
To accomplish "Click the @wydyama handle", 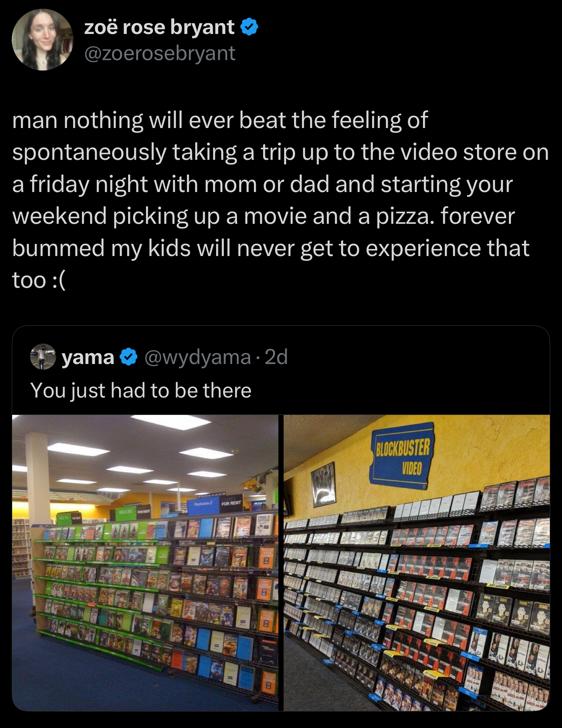I will click(x=197, y=357).
